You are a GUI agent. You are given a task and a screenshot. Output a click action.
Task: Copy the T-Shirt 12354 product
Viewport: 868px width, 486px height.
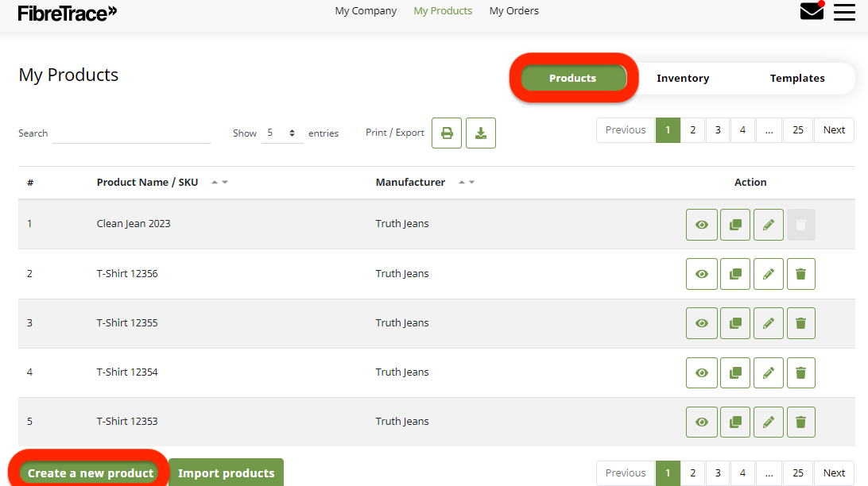coord(735,372)
